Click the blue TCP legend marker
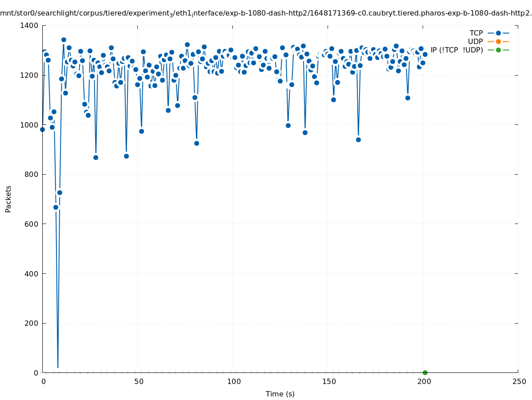 498,33
